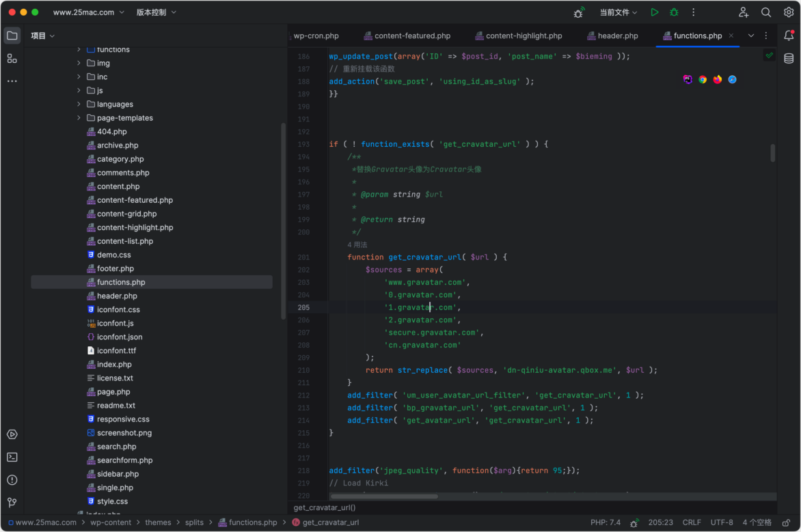Open file in Safari browser
The width and height of the screenshot is (801, 532).
click(733, 79)
